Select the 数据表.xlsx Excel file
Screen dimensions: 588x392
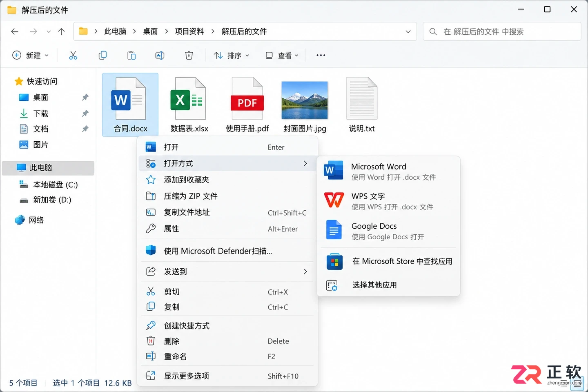pos(189,105)
